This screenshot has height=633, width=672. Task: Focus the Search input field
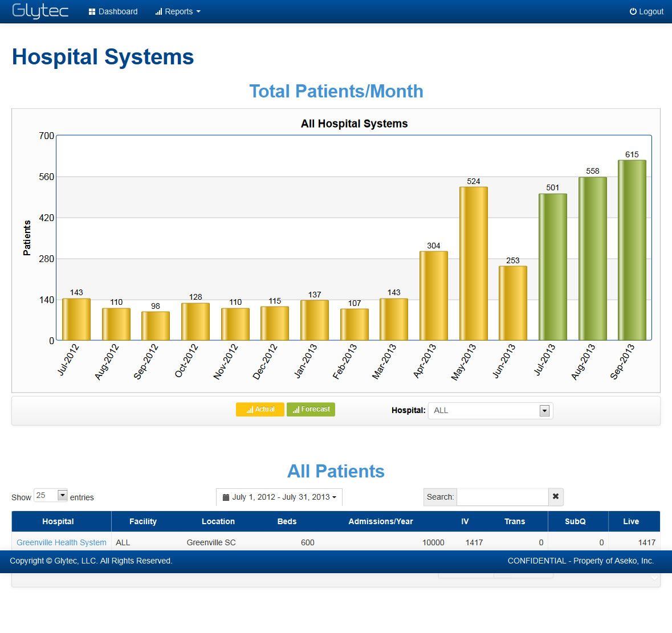pos(502,497)
